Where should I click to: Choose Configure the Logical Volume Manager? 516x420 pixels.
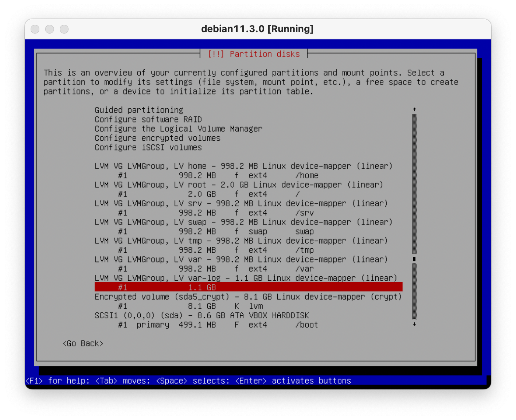(x=178, y=129)
